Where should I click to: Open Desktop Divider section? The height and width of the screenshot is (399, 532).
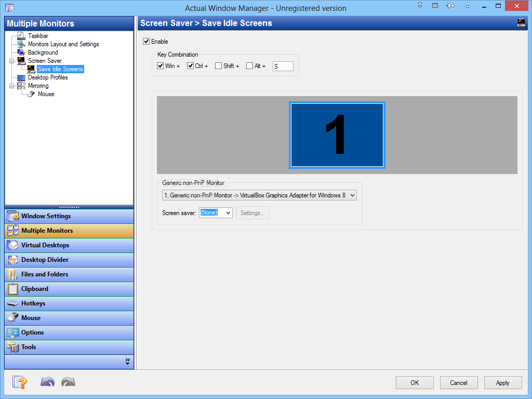click(69, 260)
